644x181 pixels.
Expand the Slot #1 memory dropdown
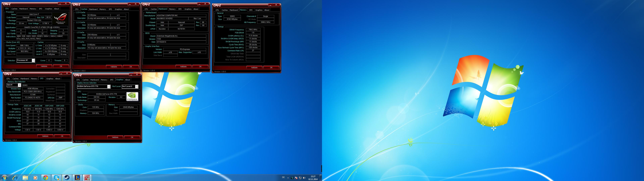[x=19, y=85]
